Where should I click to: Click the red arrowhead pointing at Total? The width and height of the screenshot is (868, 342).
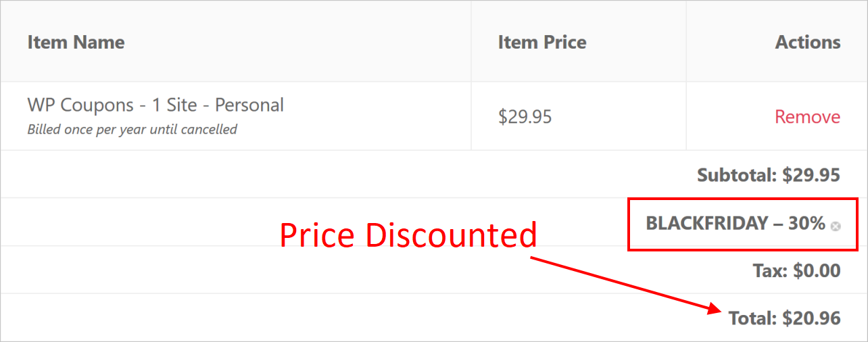[715, 309]
